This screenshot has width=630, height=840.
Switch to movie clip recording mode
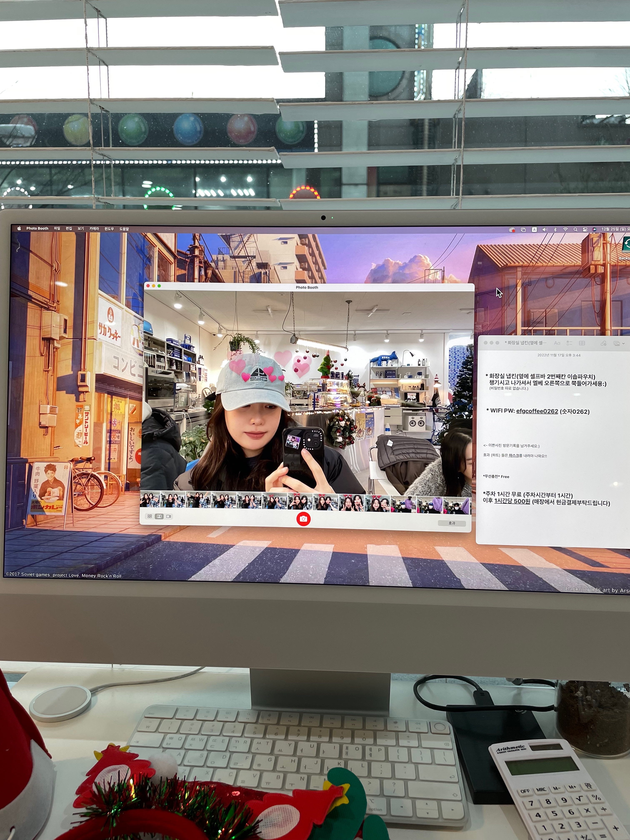point(169,516)
